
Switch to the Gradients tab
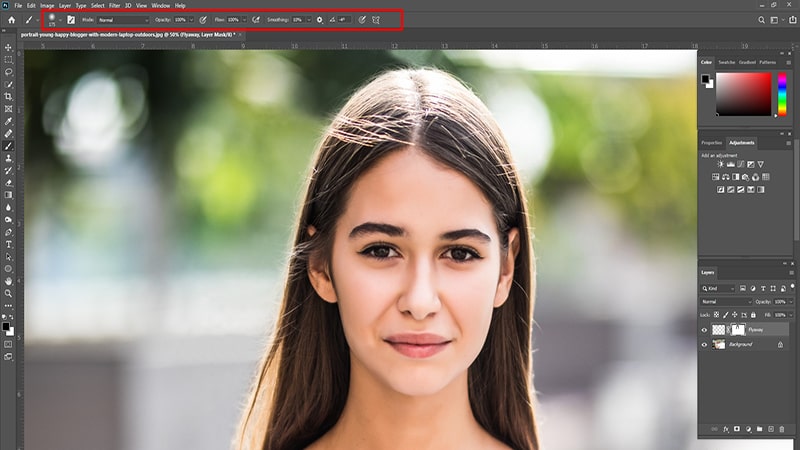click(747, 62)
